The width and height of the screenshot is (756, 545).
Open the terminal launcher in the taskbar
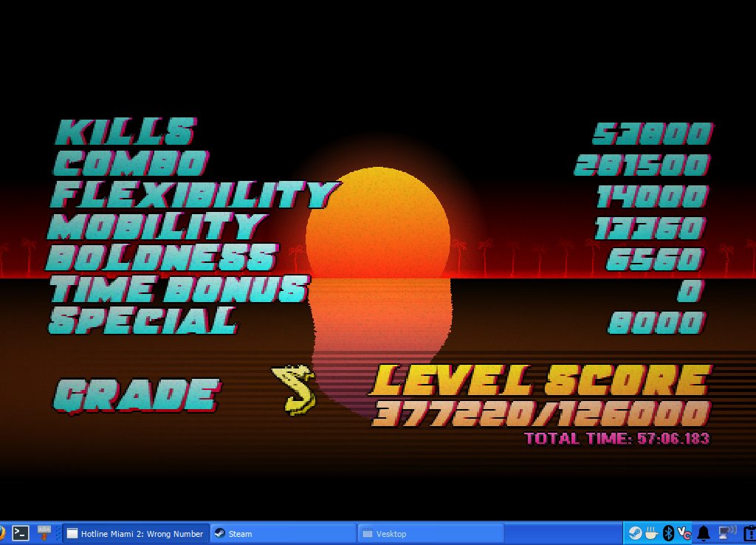click(21, 533)
